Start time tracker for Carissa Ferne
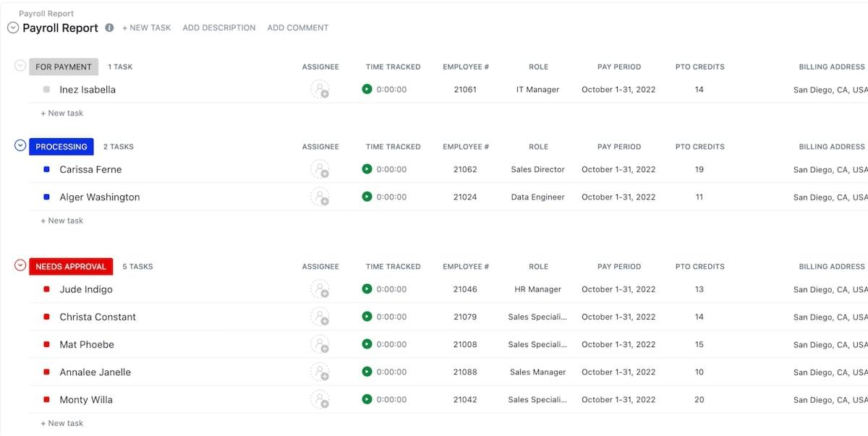This screenshot has width=868, height=436. click(367, 169)
